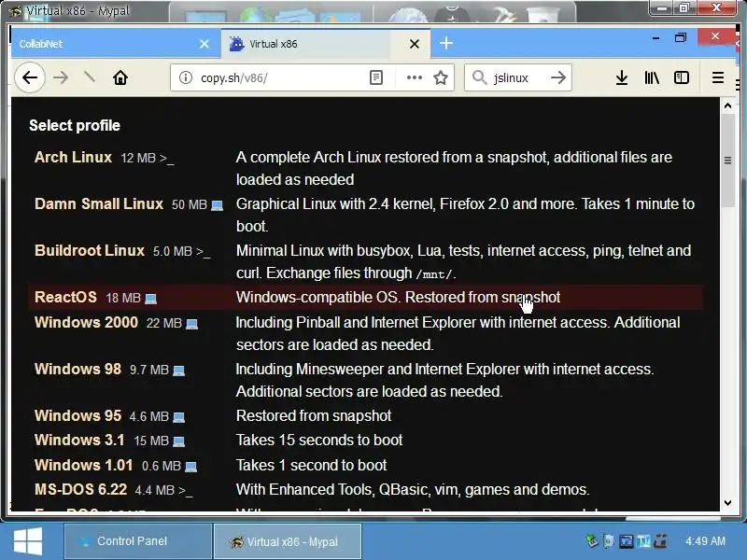Close the CollabNet tab

(204, 44)
